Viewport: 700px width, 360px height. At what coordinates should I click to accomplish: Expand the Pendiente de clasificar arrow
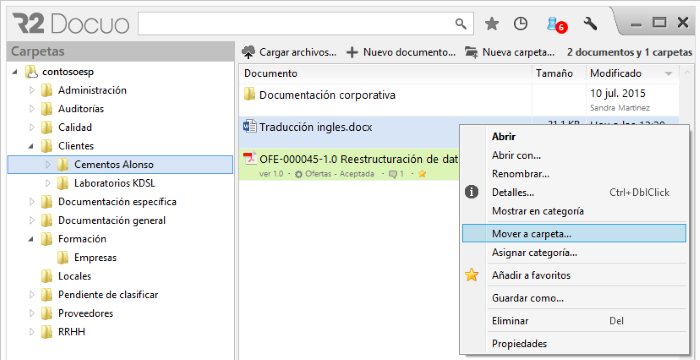[31, 295]
